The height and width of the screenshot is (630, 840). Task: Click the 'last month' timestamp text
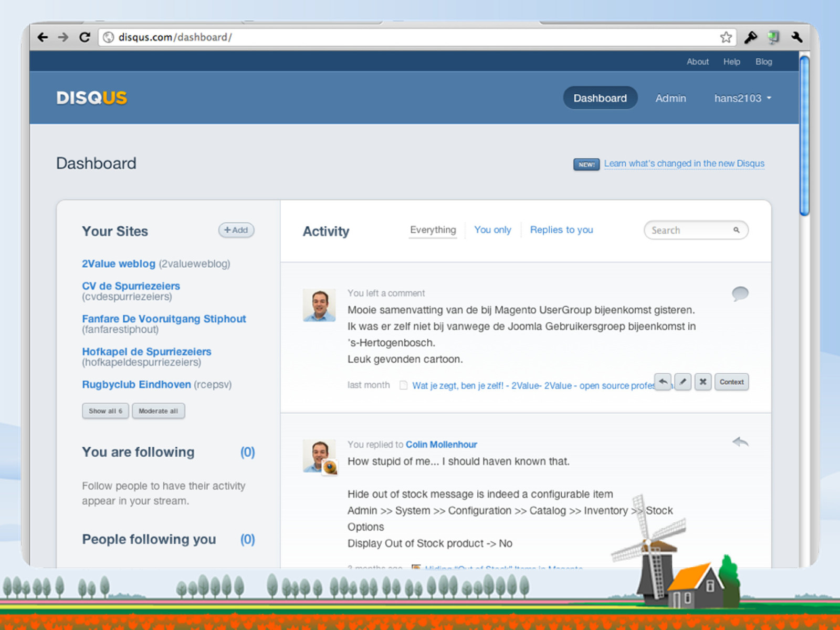369,385
